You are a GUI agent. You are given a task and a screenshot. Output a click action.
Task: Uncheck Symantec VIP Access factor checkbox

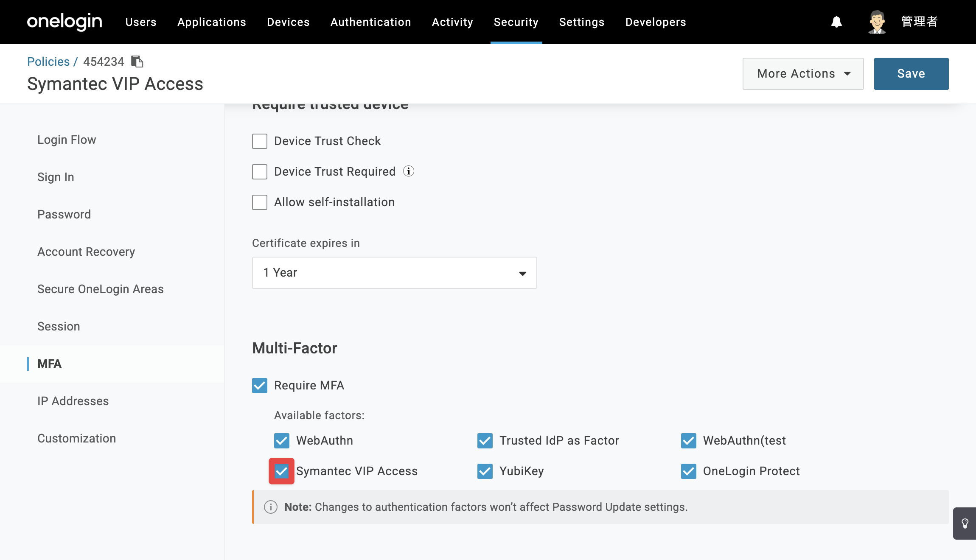click(282, 471)
